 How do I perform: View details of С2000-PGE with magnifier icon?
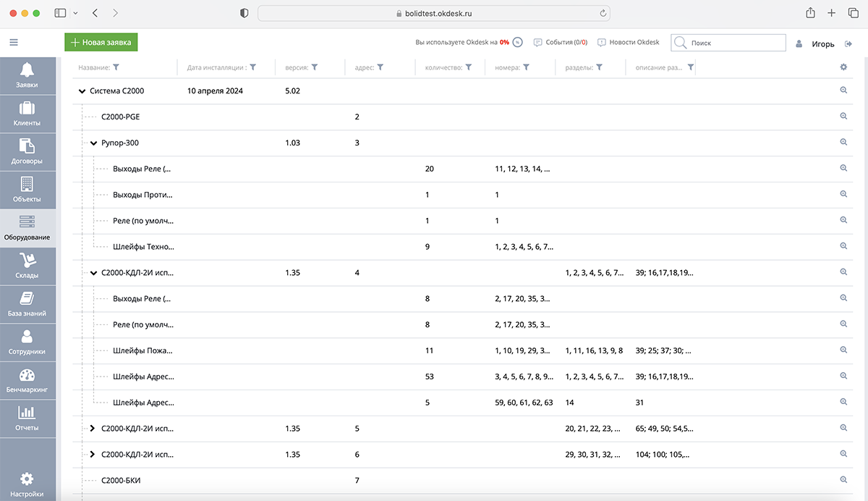click(x=843, y=117)
